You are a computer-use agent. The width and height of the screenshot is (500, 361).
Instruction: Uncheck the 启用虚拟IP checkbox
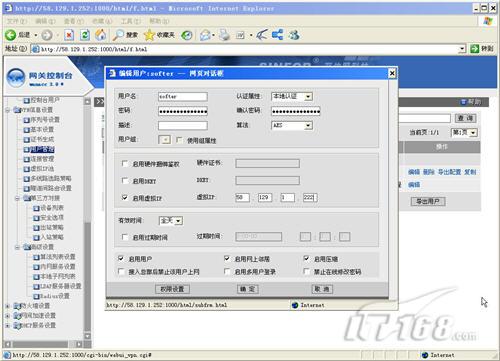coord(125,198)
